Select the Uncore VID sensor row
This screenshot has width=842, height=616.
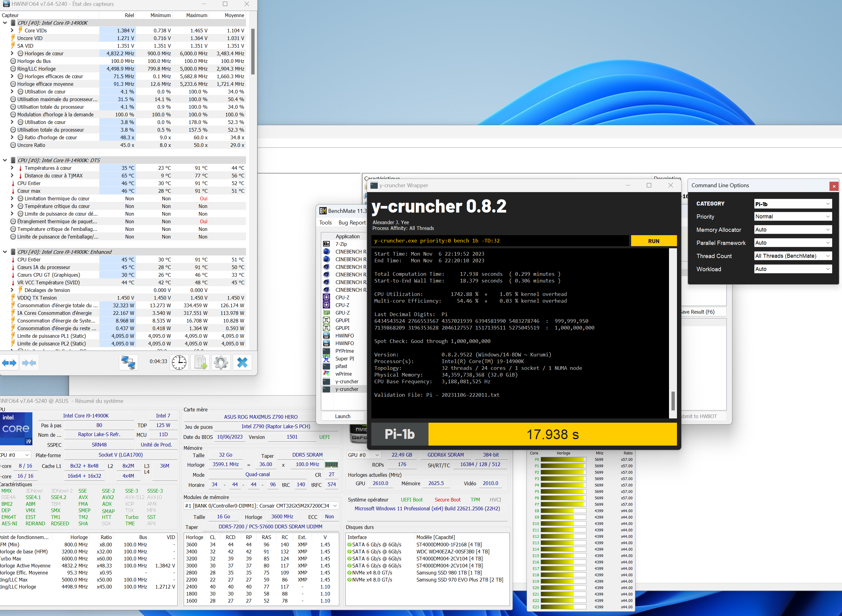click(x=123, y=38)
